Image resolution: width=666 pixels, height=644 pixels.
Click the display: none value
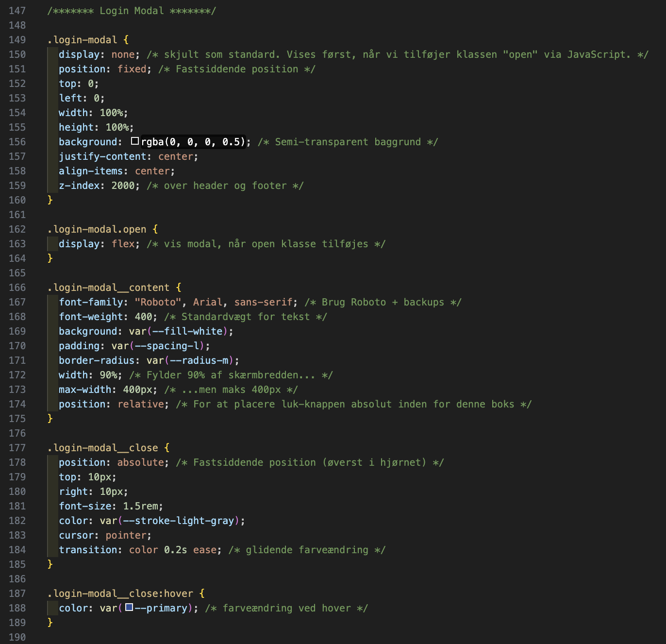coord(123,54)
